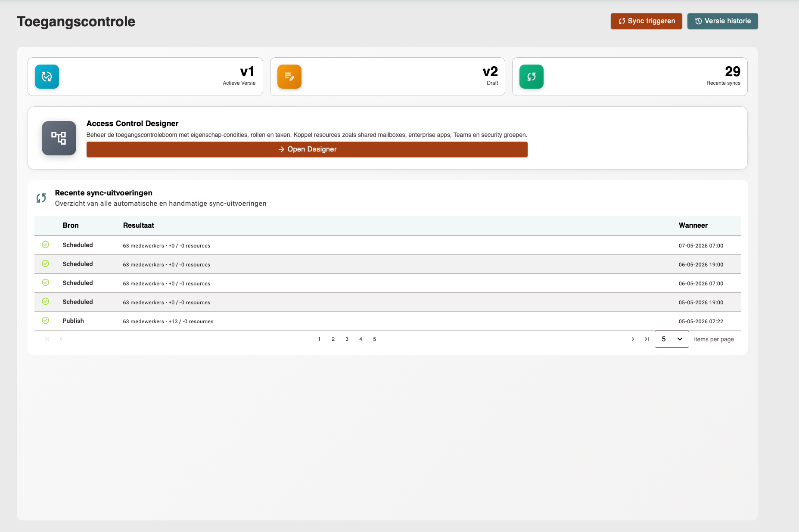Click the Toegangscontrole page title

76,22
